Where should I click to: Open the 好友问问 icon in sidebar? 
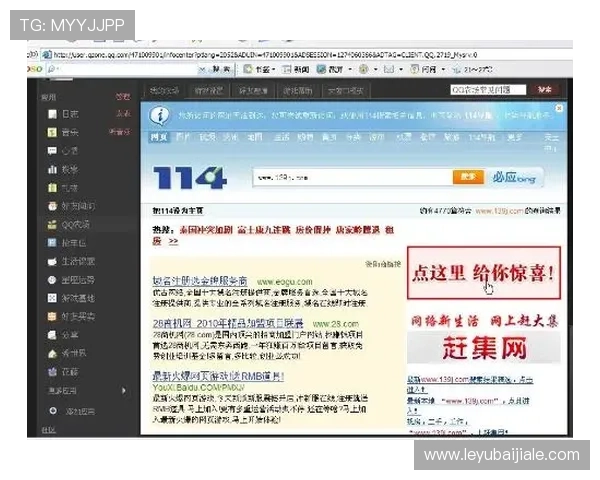click(x=52, y=206)
